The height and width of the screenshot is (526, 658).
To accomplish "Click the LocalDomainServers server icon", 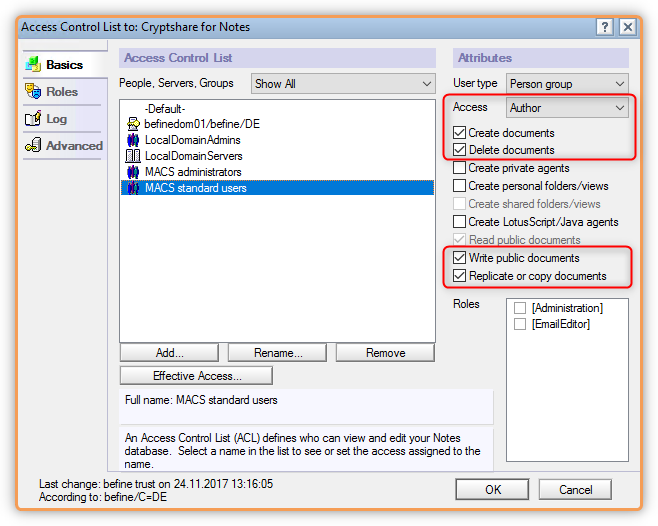I will pos(133,156).
